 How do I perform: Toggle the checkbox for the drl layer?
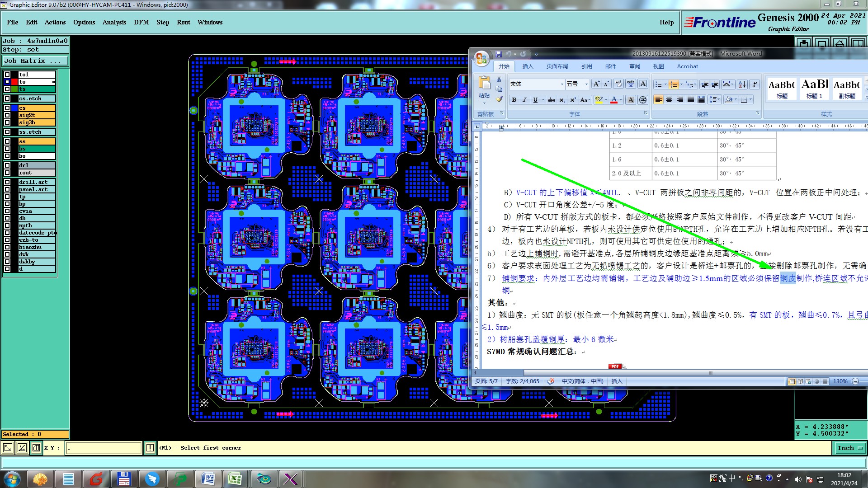pos(7,165)
